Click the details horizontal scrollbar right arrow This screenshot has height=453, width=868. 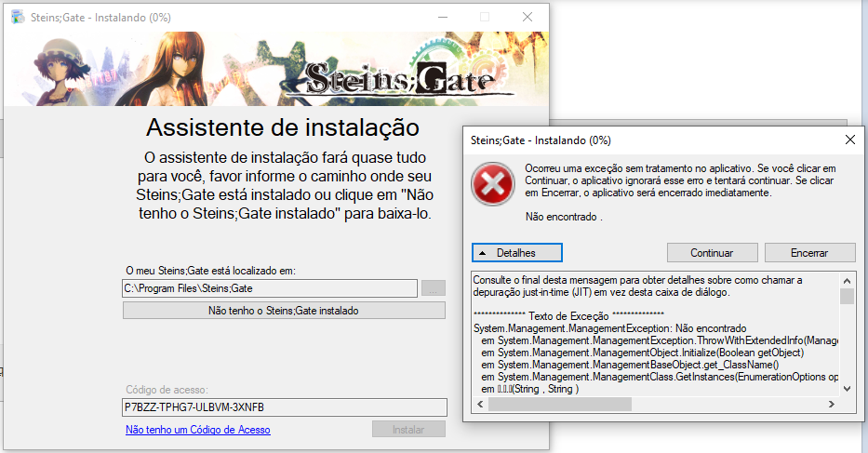click(x=832, y=405)
